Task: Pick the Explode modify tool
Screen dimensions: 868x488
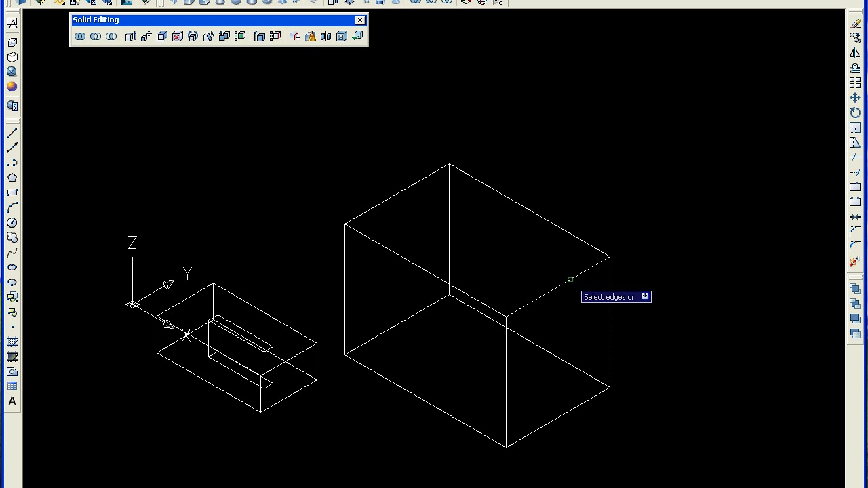Action: pos(855,262)
